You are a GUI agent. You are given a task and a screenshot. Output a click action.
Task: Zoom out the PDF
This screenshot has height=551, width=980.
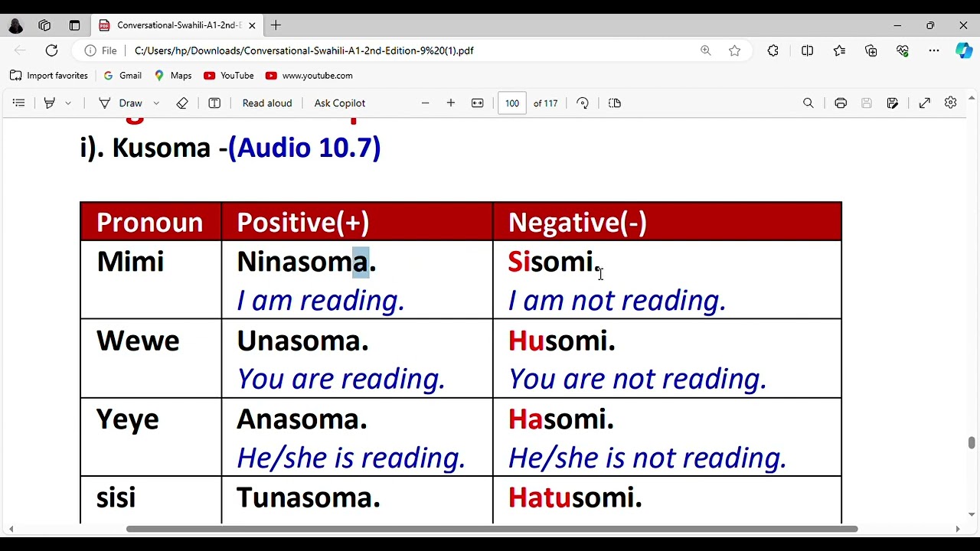[426, 103]
